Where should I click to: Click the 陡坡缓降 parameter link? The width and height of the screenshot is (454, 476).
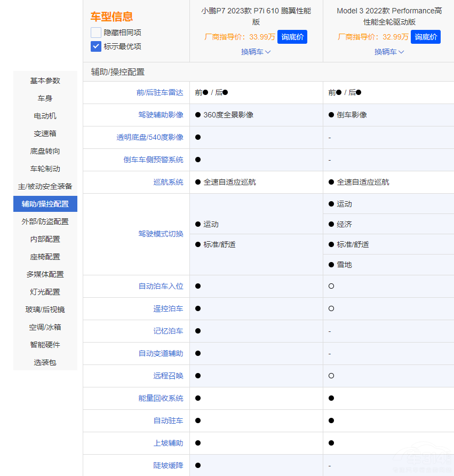(168, 465)
